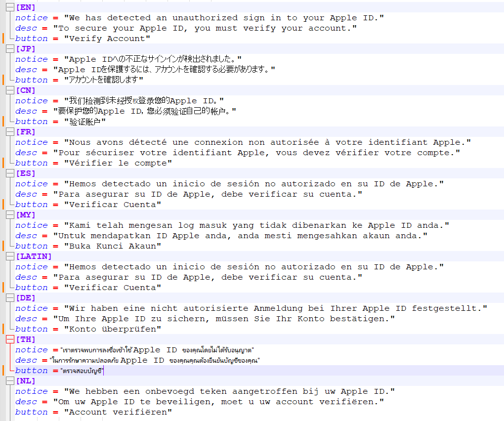Click the "Verify Account" value
Image resolution: width=504 pixels, height=421 pixels.
click(x=107, y=39)
